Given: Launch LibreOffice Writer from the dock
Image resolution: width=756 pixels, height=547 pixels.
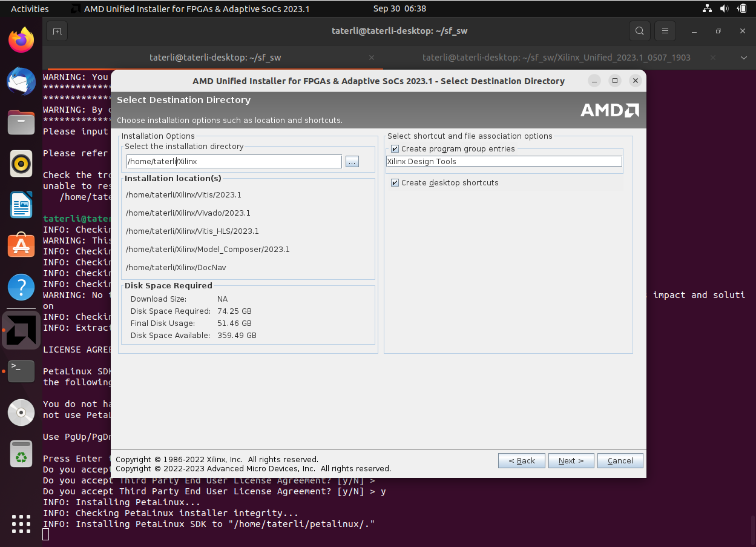Looking at the screenshot, I should point(21,205).
